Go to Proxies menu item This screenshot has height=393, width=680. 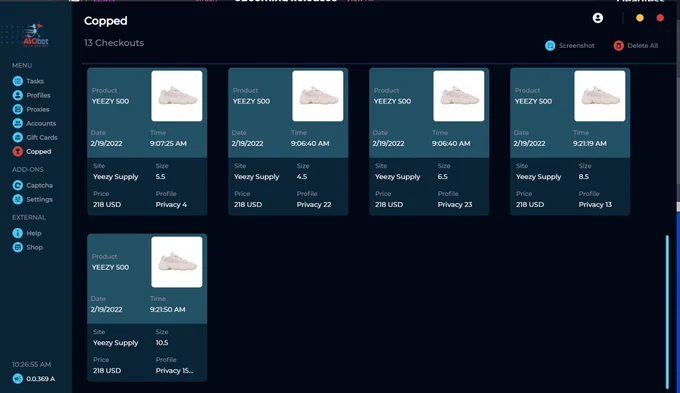coord(38,109)
